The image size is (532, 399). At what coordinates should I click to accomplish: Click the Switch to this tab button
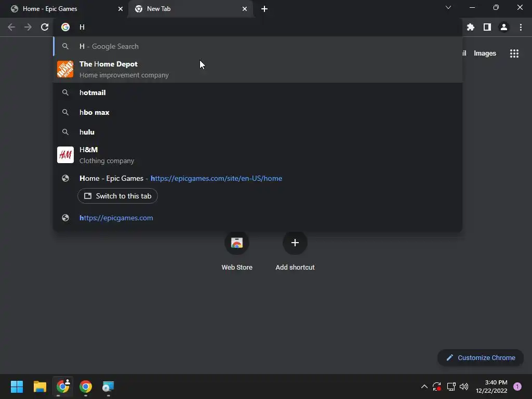point(118,196)
